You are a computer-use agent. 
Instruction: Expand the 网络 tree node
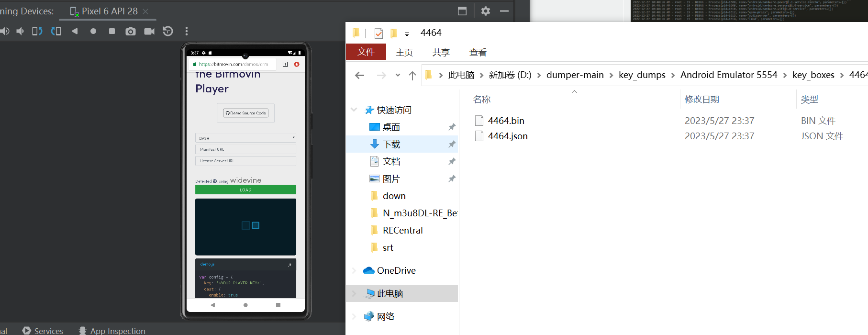[354, 316]
